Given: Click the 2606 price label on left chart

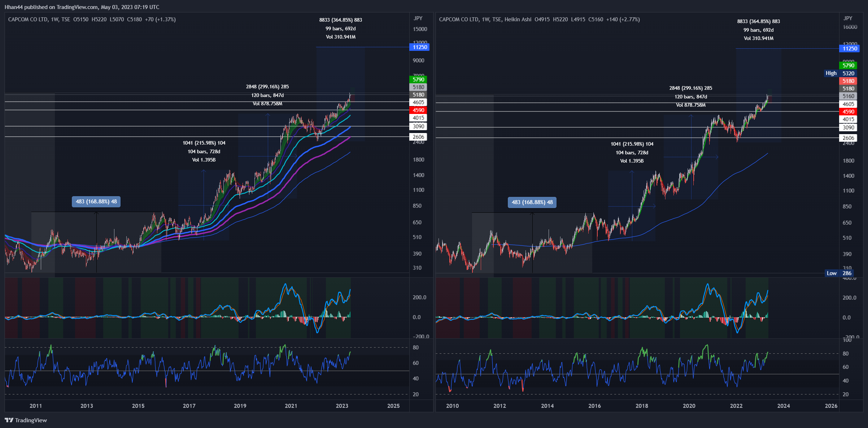Looking at the screenshot, I should (x=418, y=137).
